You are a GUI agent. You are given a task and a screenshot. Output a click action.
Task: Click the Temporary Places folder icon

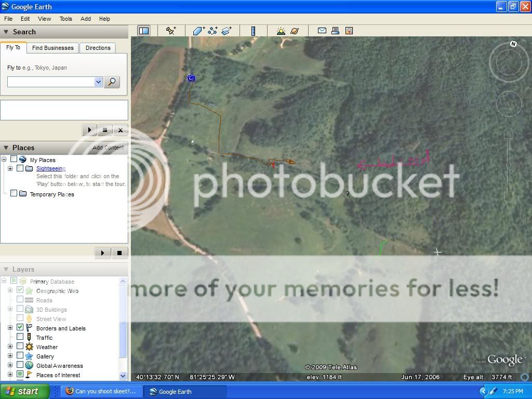coord(23,194)
